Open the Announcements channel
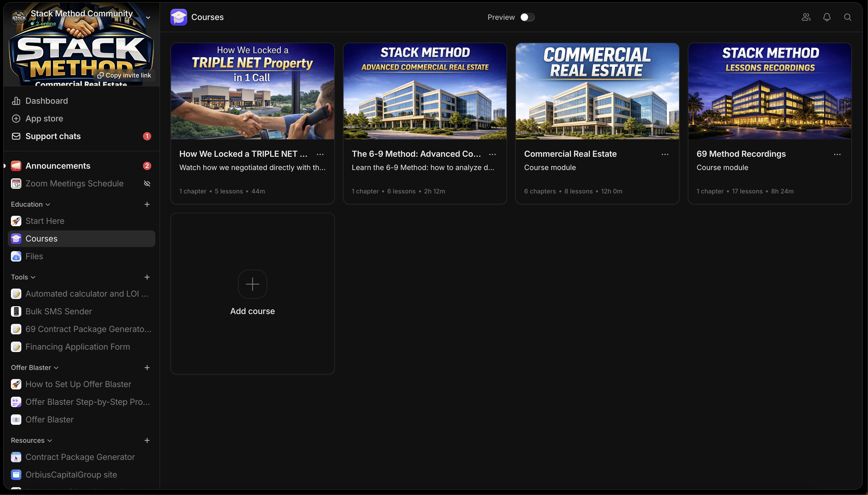Image resolution: width=868 pixels, height=495 pixels. (x=58, y=166)
